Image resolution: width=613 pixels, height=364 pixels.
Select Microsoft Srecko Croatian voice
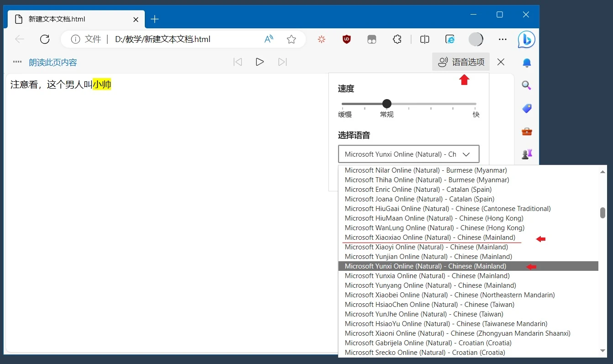tap(468, 353)
